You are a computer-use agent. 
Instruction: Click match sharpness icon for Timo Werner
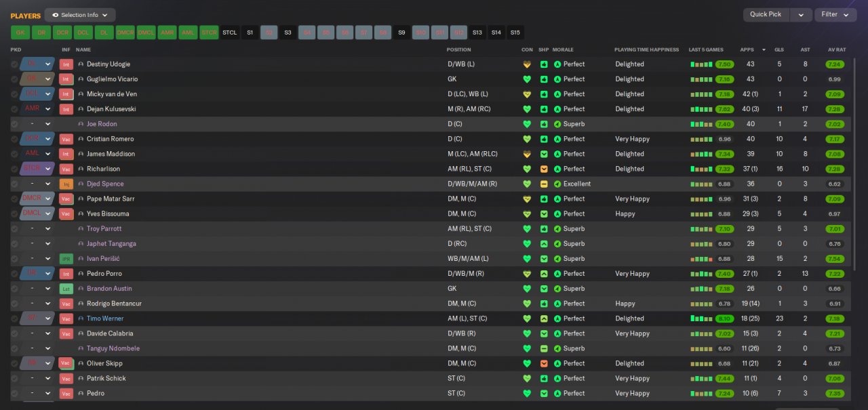(x=544, y=319)
